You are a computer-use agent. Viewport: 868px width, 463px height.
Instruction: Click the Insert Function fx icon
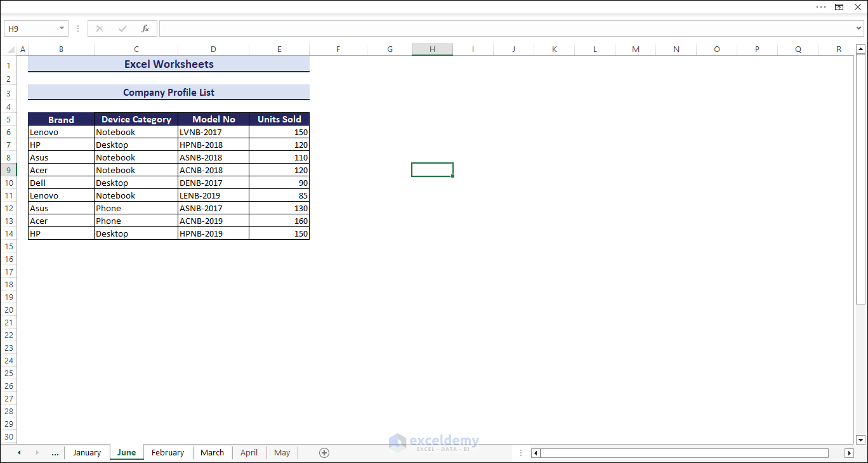tap(145, 29)
